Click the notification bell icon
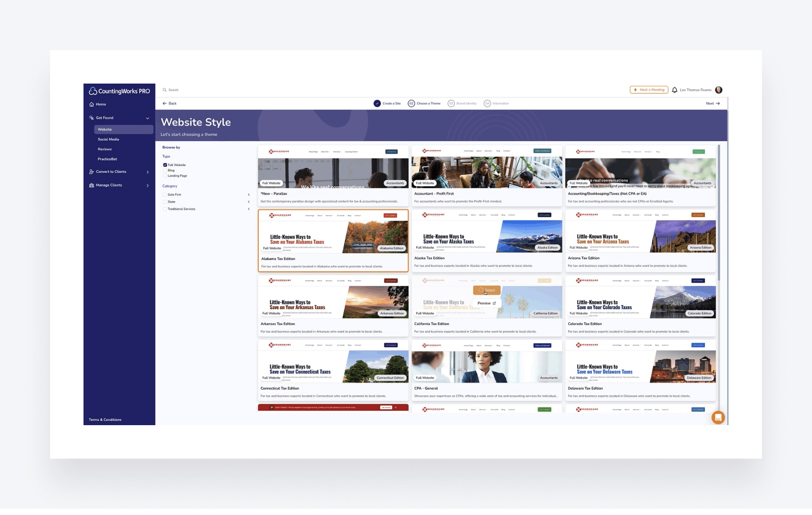Viewport: 812px width, 515px height. click(674, 90)
